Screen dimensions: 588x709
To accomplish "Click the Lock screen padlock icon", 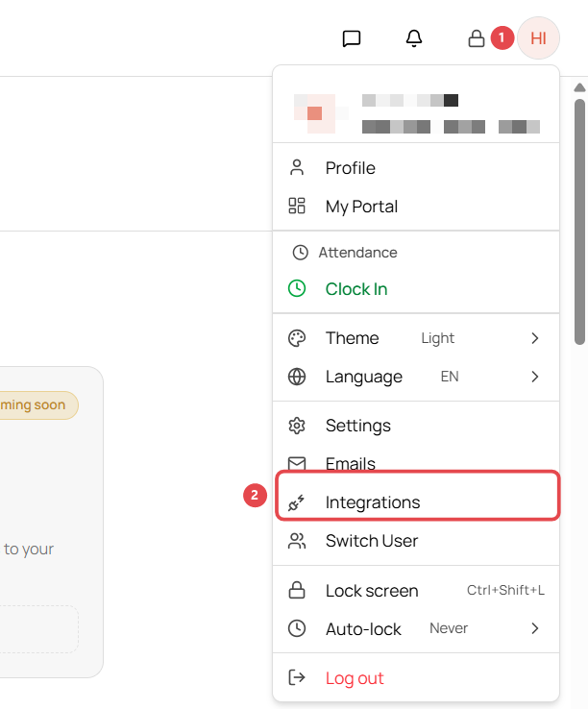I will pos(297,590).
